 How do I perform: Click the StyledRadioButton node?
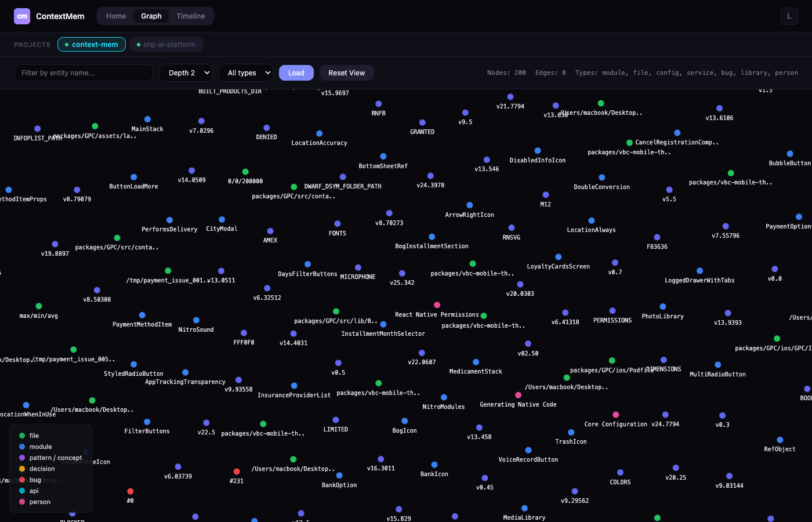point(133,364)
